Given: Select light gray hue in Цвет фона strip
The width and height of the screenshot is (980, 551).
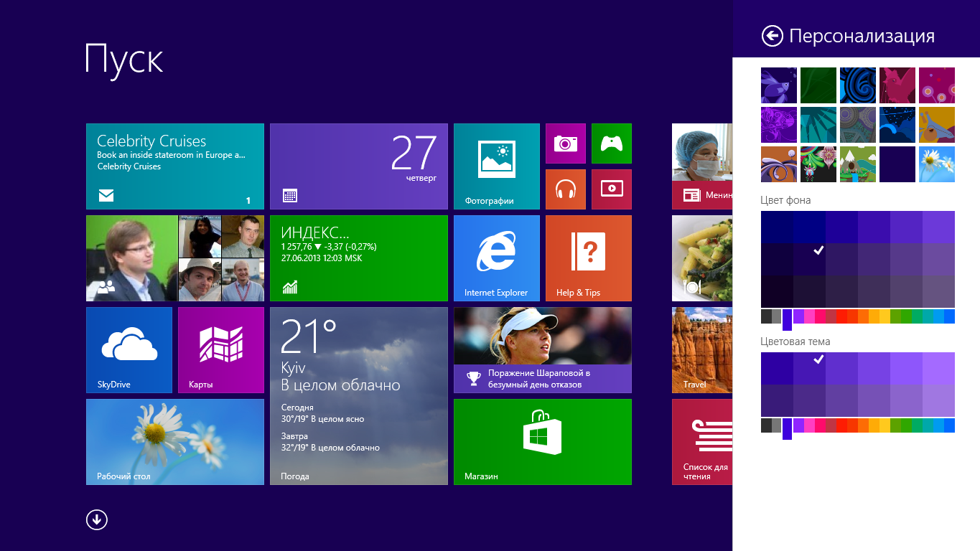Looking at the screenshot, I should (776, 316).
